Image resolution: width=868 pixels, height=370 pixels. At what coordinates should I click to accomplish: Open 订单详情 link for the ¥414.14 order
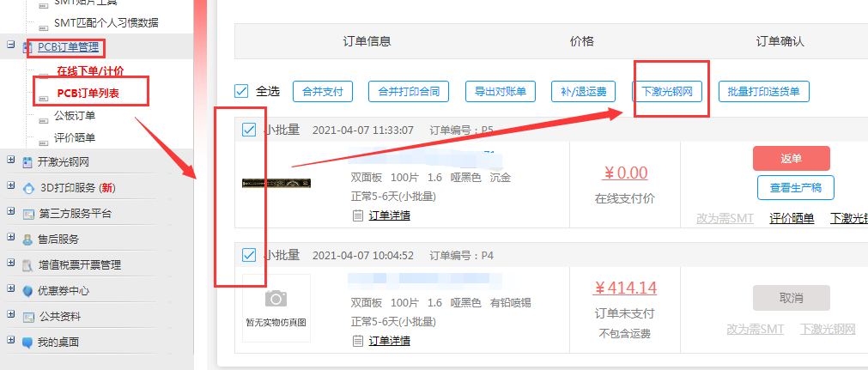[389, 341]
